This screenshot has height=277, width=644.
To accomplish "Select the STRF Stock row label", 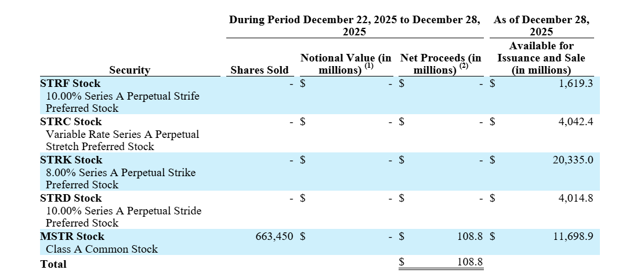I will (x=70, y=83).
